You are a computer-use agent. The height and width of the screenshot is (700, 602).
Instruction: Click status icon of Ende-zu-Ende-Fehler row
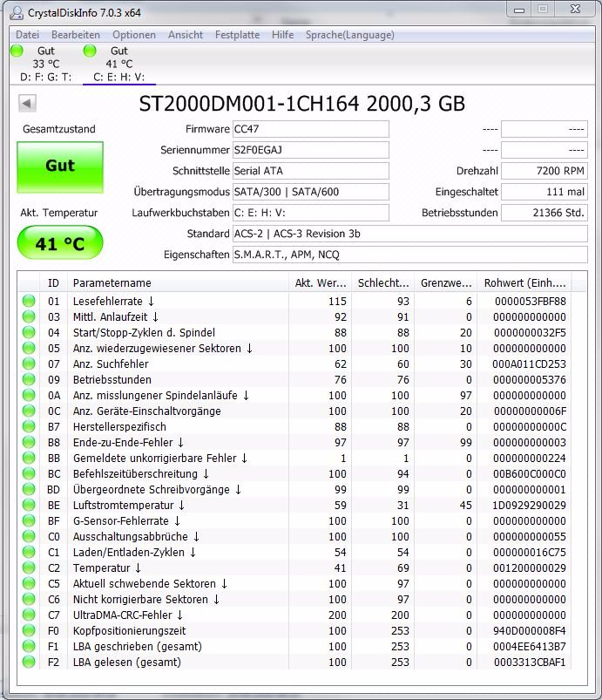click(x=29, y=442)
